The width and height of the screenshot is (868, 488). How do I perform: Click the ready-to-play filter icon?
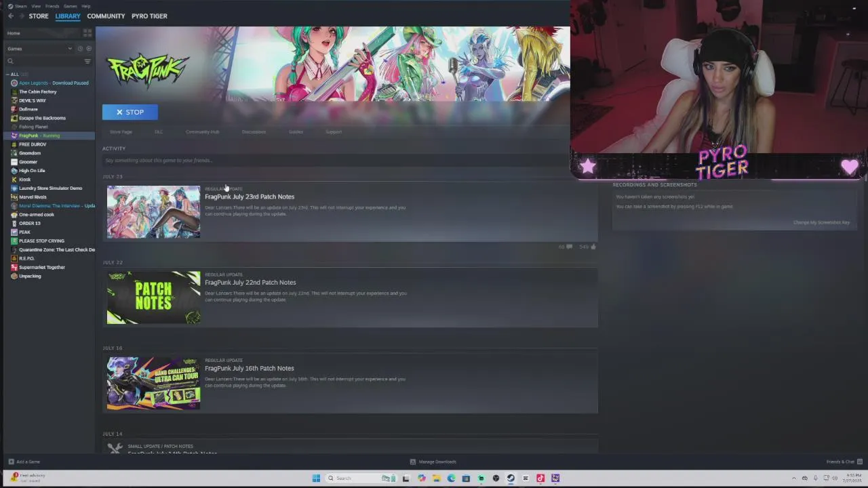click(89, 49)
